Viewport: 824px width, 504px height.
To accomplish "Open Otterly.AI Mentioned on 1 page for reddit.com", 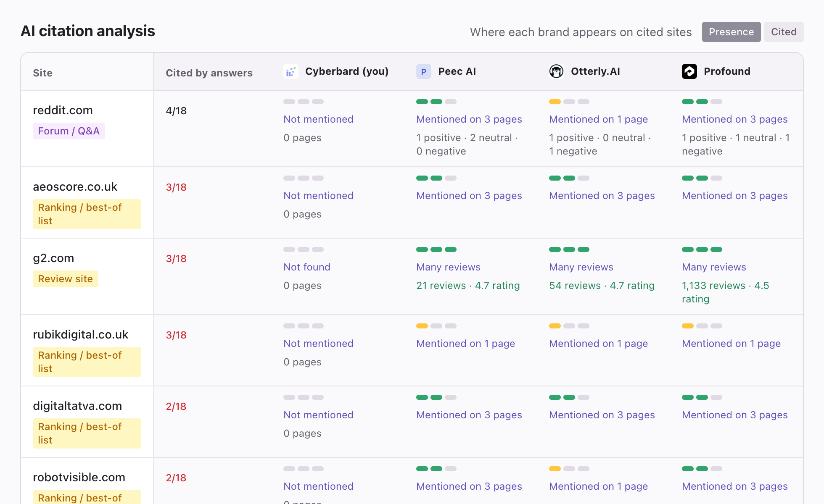I will click(599, 119).
